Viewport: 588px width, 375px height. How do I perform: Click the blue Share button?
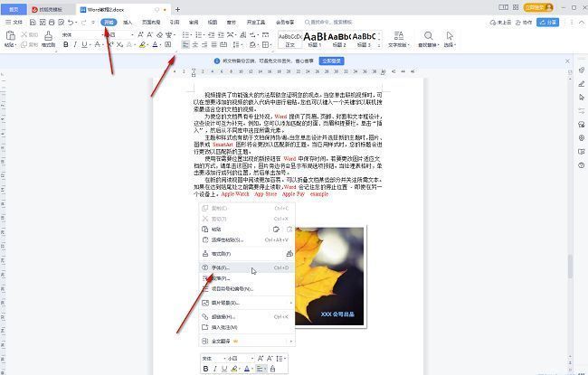click(x=547, y=23)
